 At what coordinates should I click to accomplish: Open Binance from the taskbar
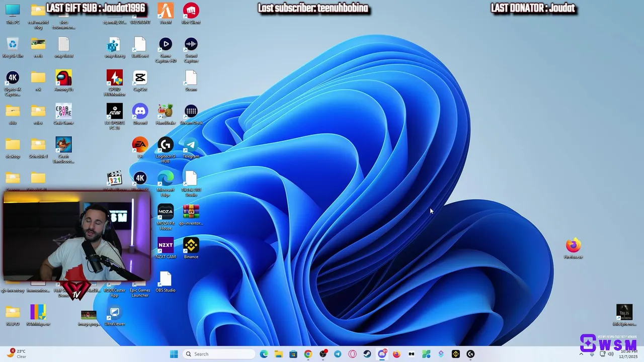coord(456,354)
